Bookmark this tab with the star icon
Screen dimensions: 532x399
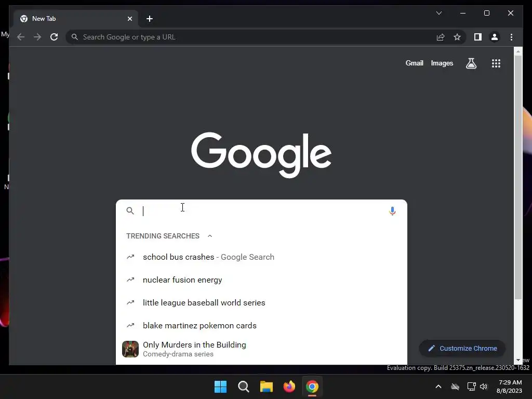[x=457, y=37]
